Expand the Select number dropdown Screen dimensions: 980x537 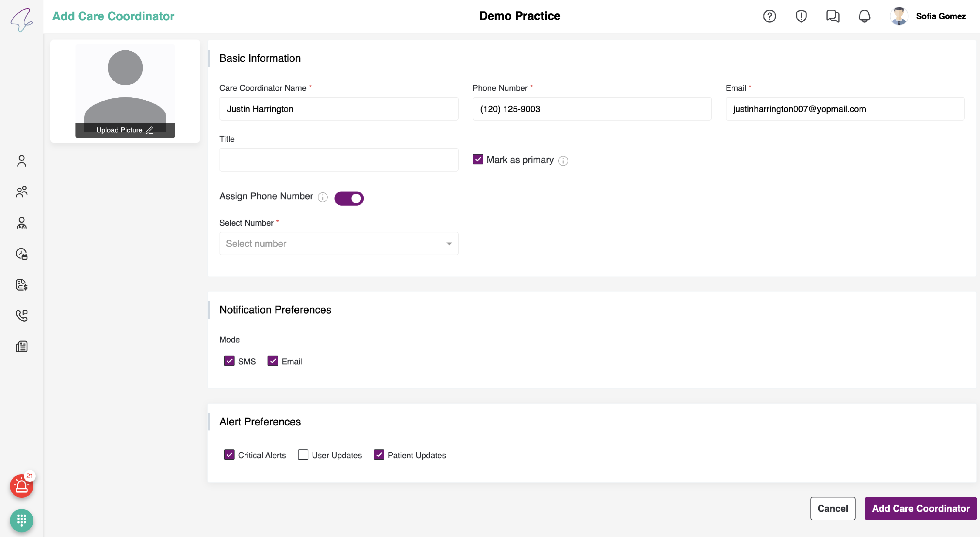click(338, 243)
